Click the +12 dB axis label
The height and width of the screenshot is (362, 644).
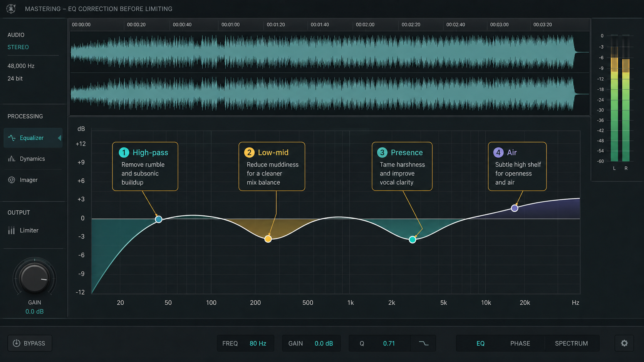coord(81,144)
